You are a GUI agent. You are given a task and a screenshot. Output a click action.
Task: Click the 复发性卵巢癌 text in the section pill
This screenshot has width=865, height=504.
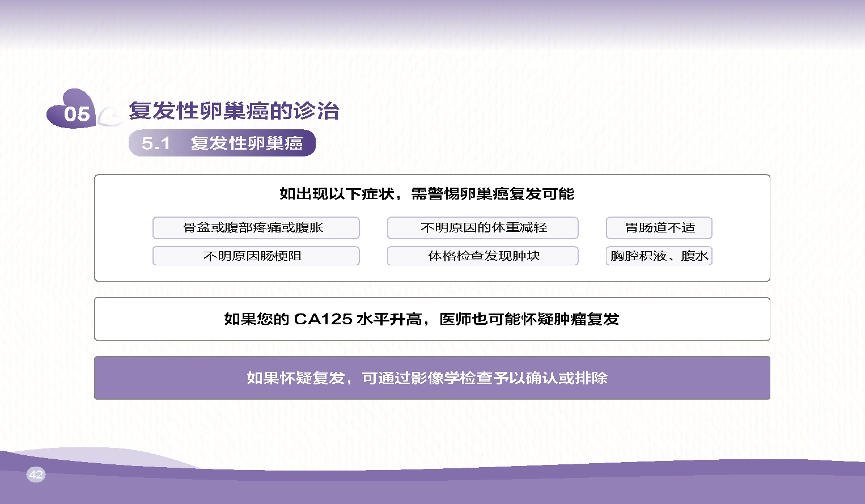point(247,143)
